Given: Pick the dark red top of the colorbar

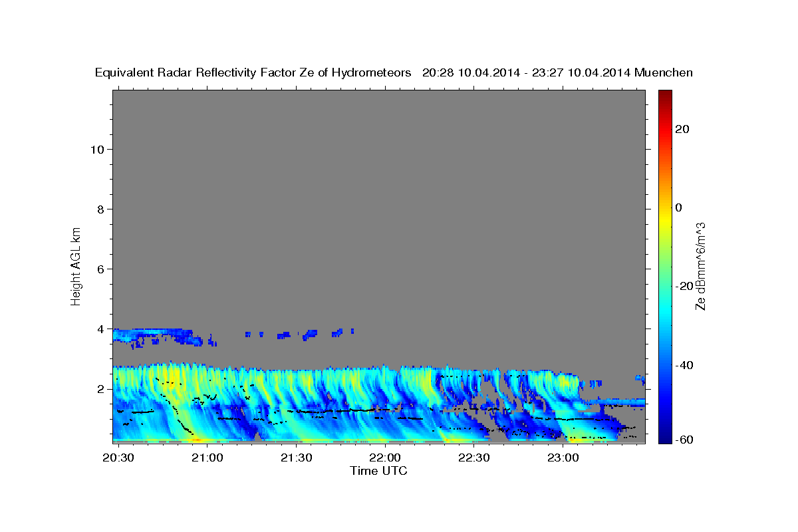Looking at the screenshot, I should point(665,96).
